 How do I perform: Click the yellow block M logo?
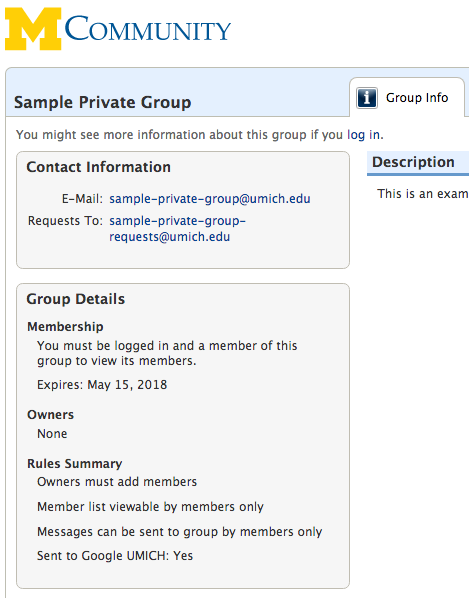click(x=33, y=29)
